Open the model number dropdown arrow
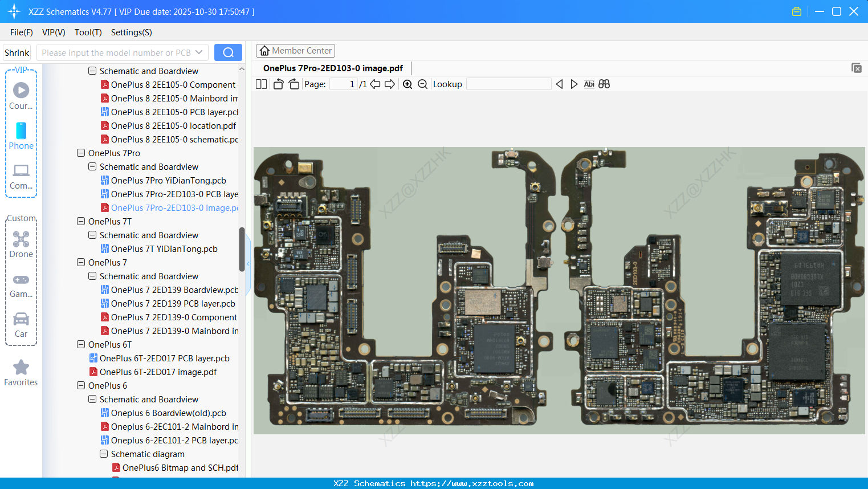This screenshot has height=489, width=868. pos(199,52)
